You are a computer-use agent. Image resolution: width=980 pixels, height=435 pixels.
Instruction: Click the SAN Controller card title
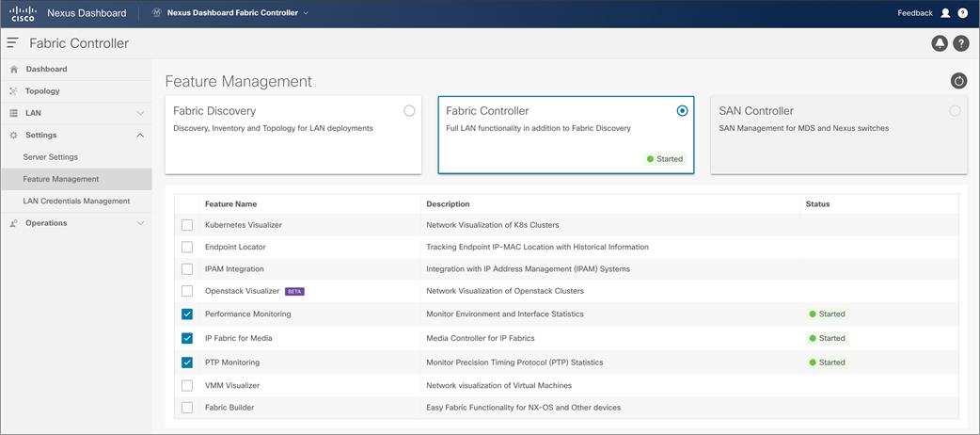[756, 111]
